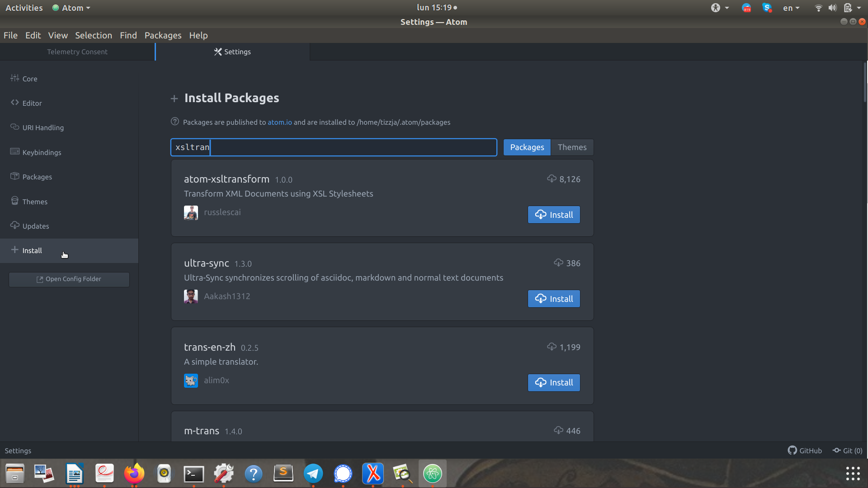The width and height of the screenshot is (868, 488).
Task: Click Aakash1312 author name
Action: 227,296
